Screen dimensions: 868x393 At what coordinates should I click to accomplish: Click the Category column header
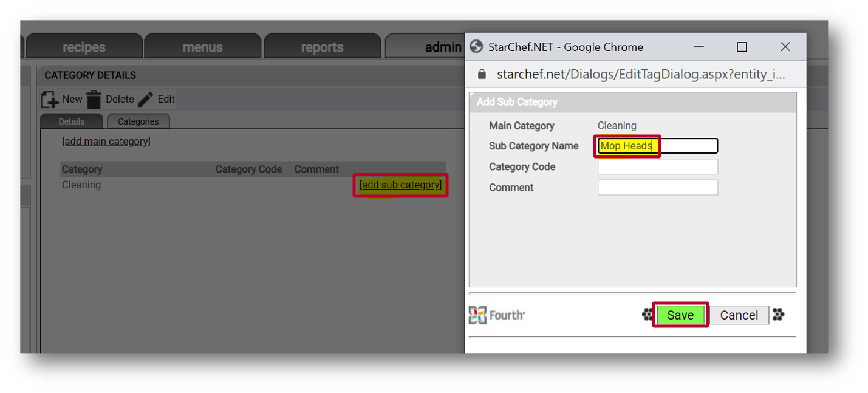[82, 169]
